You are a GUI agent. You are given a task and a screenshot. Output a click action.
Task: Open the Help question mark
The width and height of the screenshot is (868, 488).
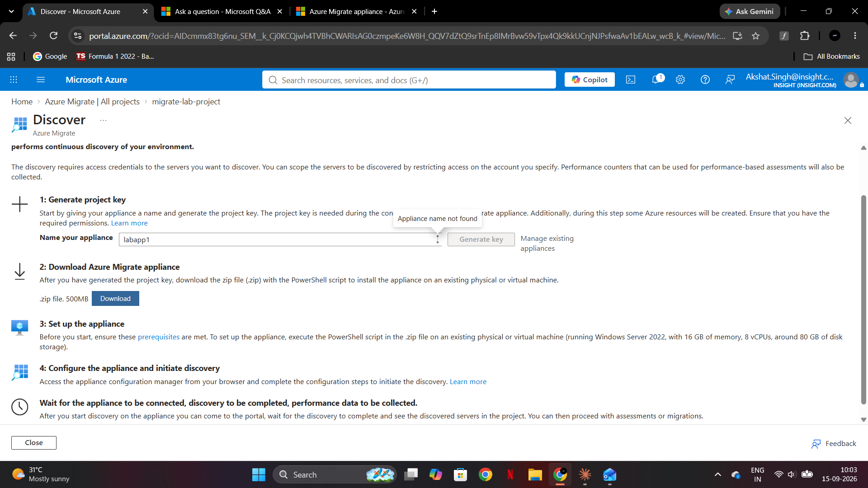point(705,80)
